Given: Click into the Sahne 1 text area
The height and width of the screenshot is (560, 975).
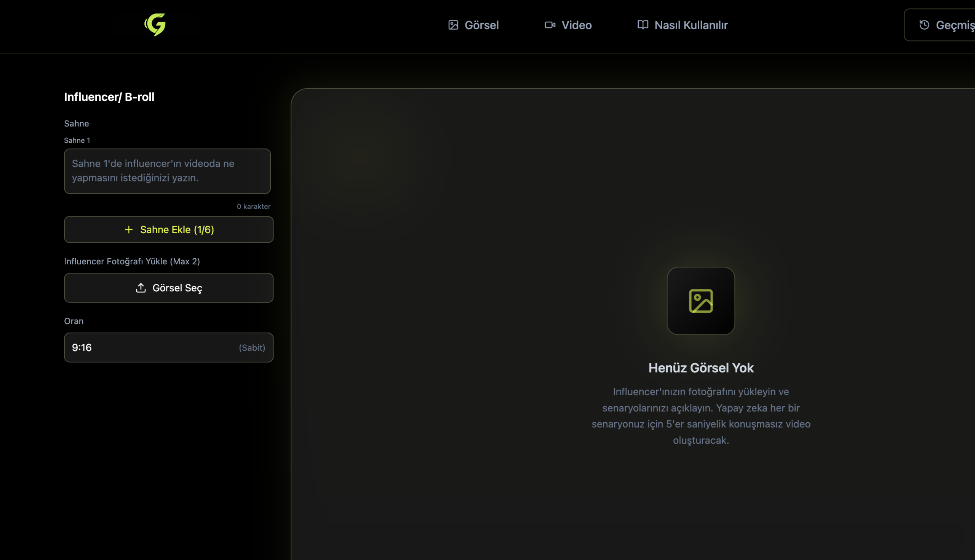Looking at the screenshot, I should pos(167,171).
